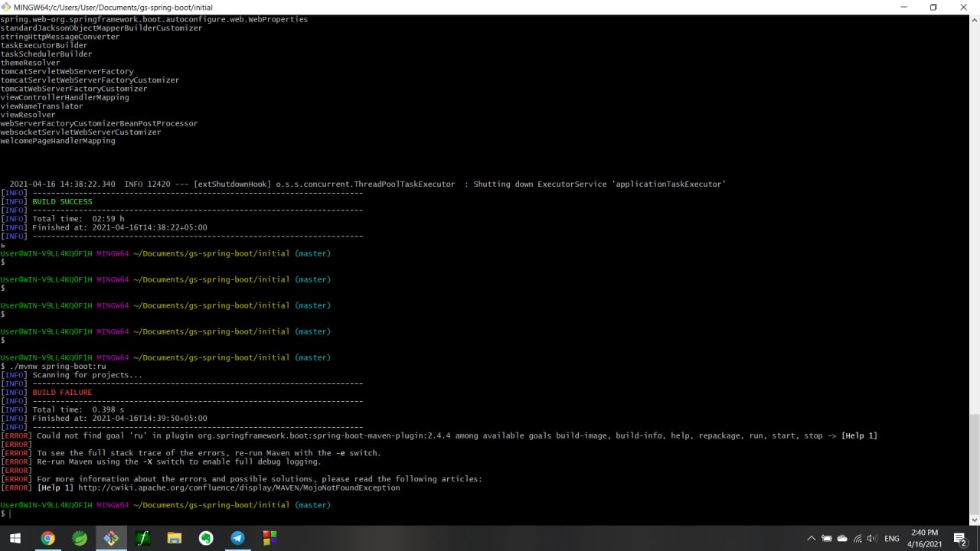Viewport: 980px width, 551px height.
Task: Click the MINGW64 window title text
Action: click(113, 7)
